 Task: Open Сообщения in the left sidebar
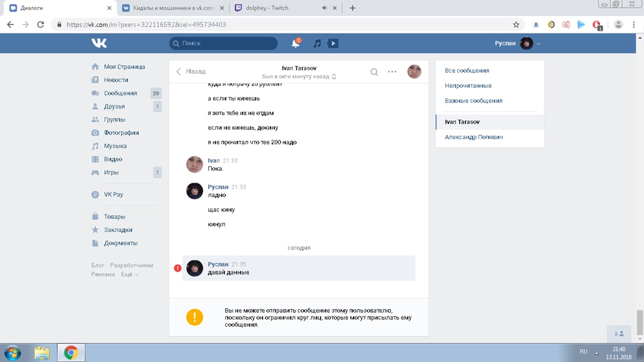(120, 93)
